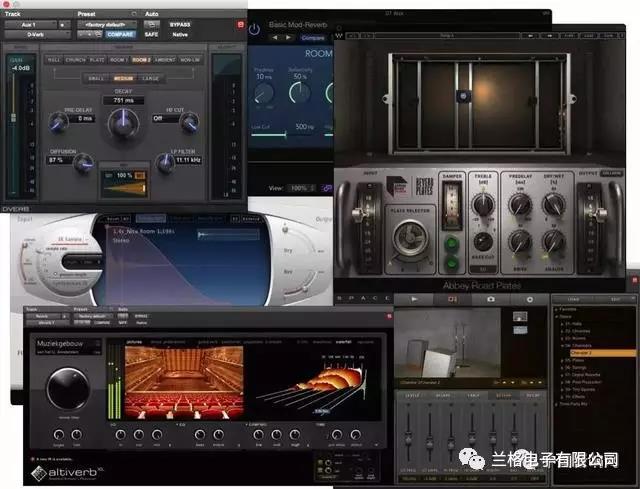Click the Mod-Reverb Reflectivity knob
This screenshot has height=489, width=640.
[x=300, y=93]
